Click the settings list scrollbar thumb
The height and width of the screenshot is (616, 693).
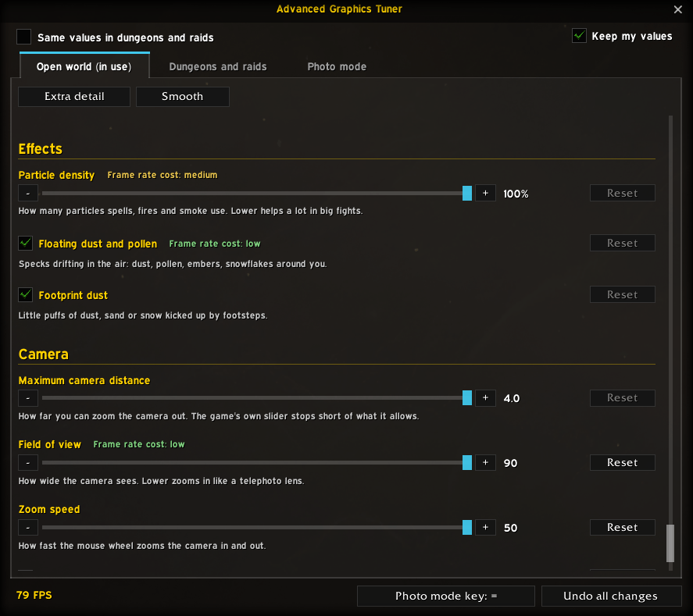click(670, 543)
